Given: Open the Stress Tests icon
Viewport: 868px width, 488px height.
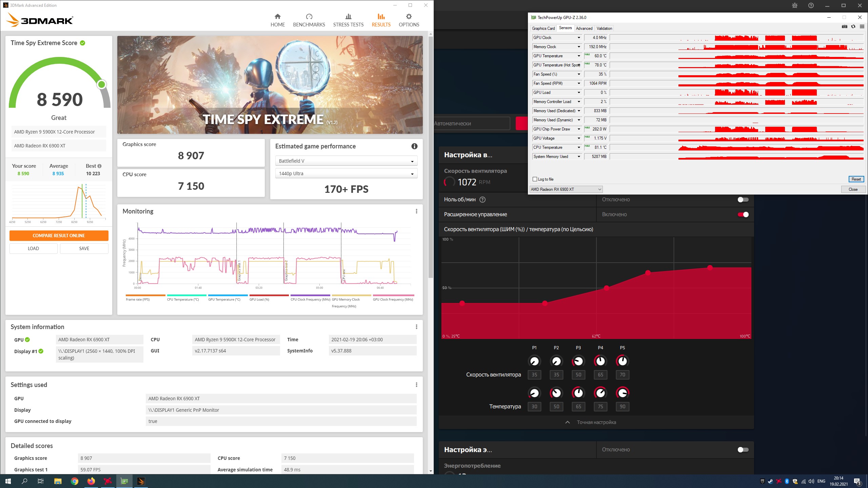Looking at the screenshot, I should point(348,17).
